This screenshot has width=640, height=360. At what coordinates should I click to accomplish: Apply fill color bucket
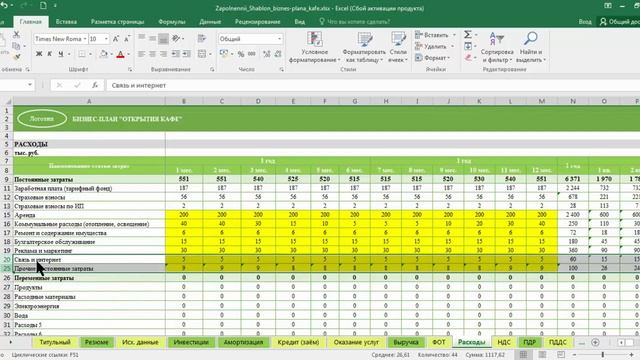pos(104,54)
